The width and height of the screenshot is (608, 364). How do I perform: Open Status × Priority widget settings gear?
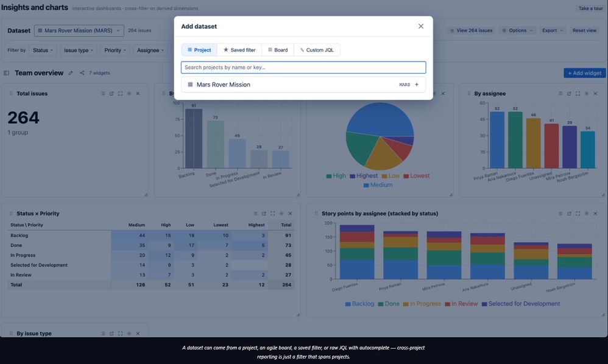281,214
